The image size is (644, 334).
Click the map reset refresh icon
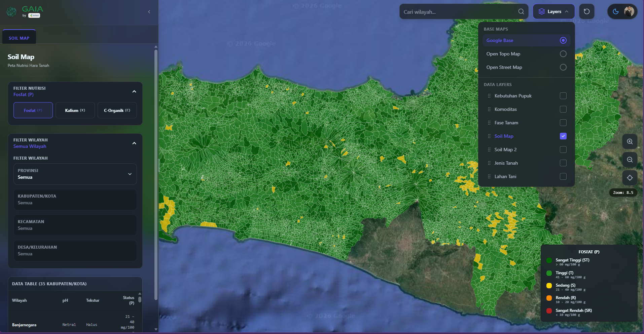click(x=586, y=12)
